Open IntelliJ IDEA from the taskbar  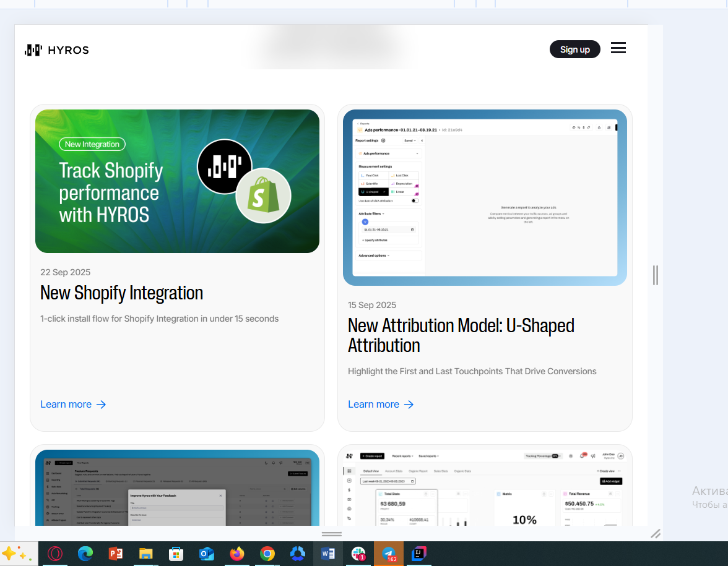point(418,554)
